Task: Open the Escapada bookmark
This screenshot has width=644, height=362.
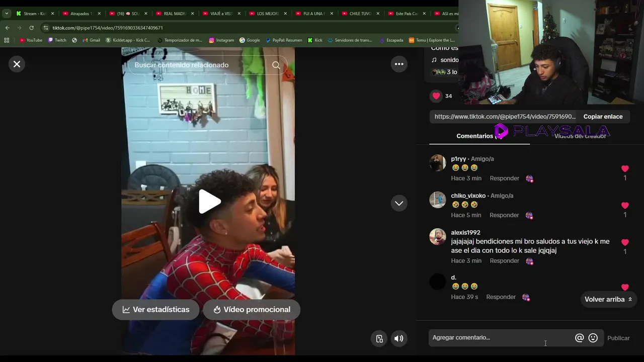Action: 391,40
